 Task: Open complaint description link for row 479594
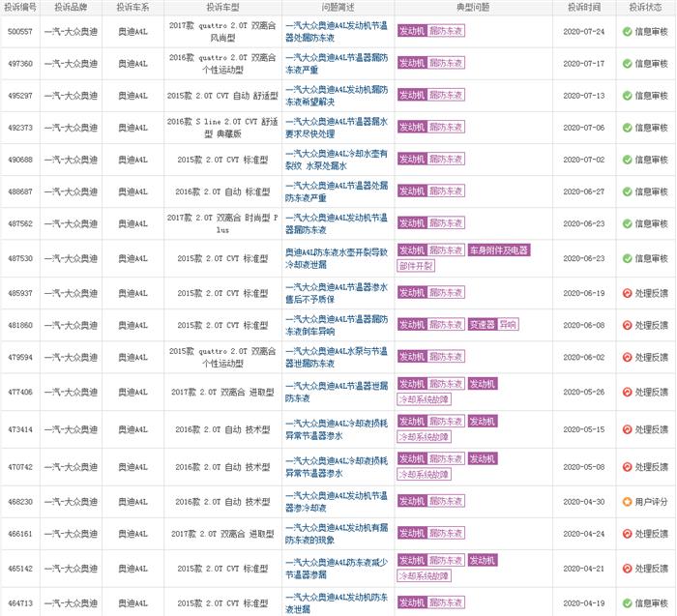coord(337,358)
